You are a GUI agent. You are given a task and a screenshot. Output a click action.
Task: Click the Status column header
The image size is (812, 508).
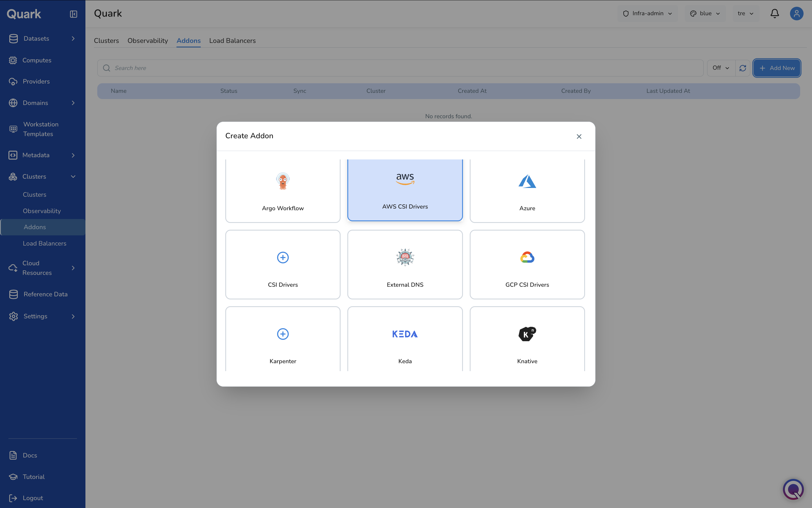click(x=229, y=91)
